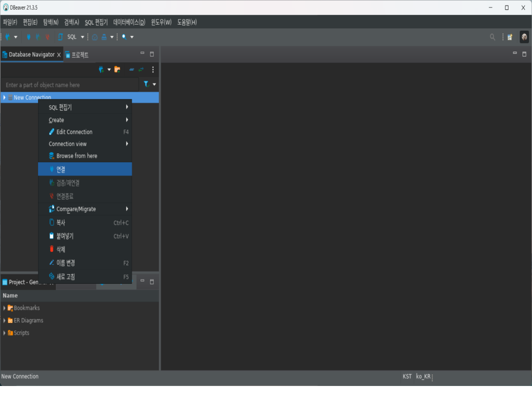Minimize the editor area panel

514,53
